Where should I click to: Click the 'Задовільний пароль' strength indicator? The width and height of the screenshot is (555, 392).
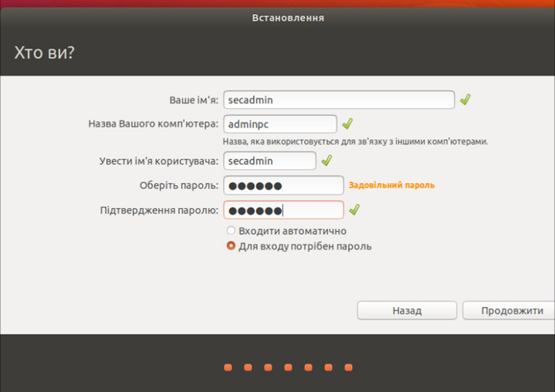coord(392,185)
